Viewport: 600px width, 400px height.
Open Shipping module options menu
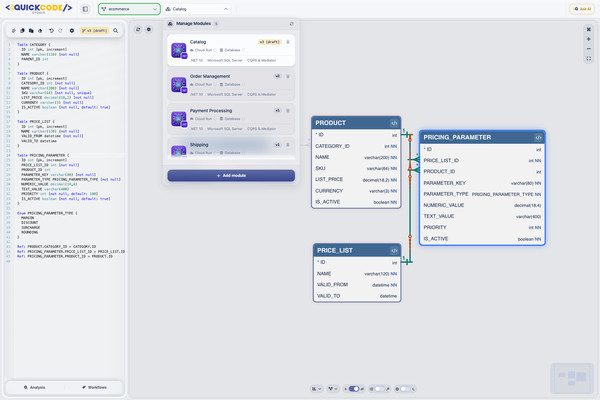tap(288, 145)
